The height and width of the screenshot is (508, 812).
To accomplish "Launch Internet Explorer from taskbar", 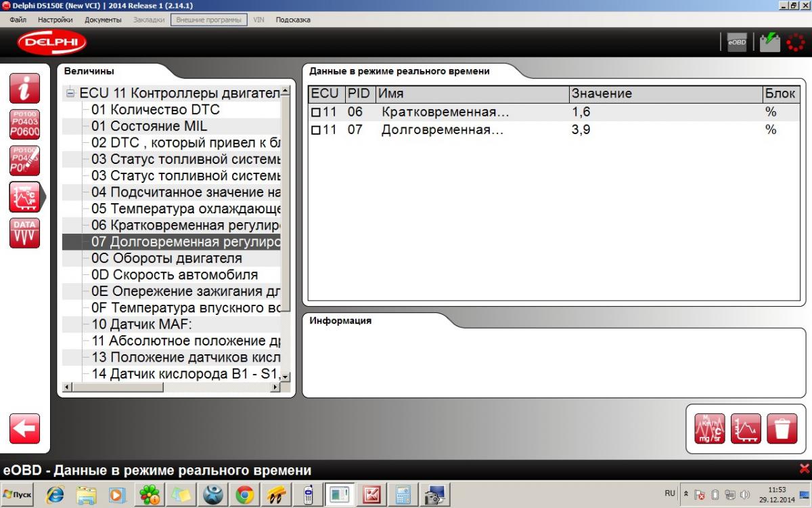I will coord(55,495).
